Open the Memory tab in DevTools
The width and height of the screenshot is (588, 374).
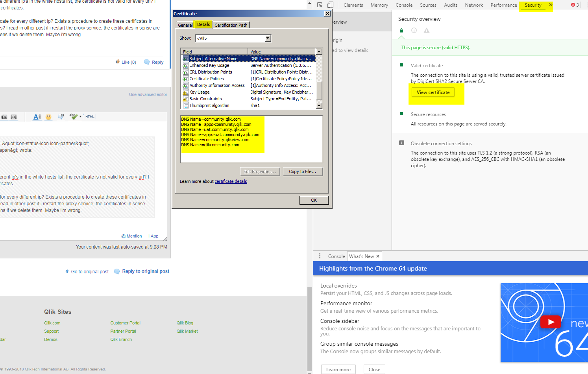click(x=379, y=5)
